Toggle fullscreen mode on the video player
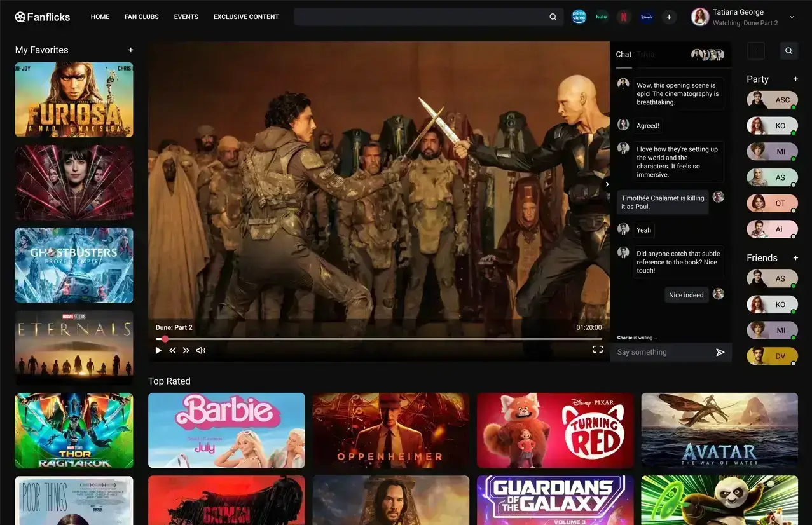The image size is (812, 525). (x=597, y=349)
